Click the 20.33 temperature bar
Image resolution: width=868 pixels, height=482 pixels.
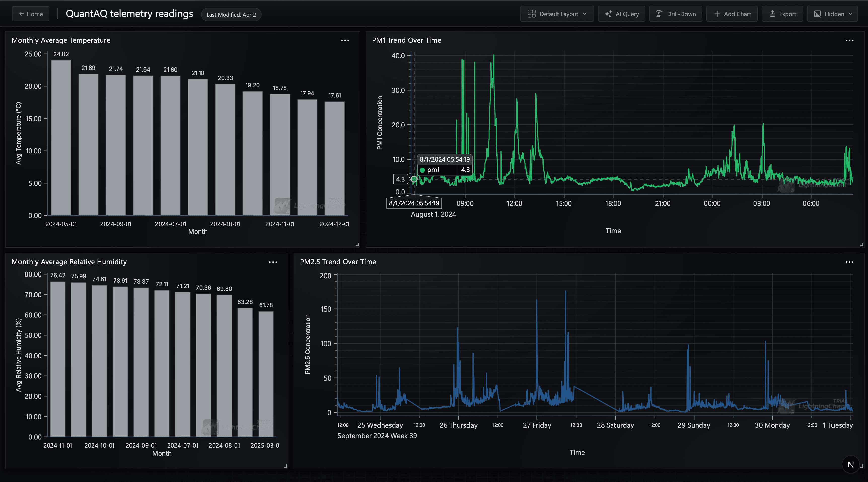[x=225, y=150]
